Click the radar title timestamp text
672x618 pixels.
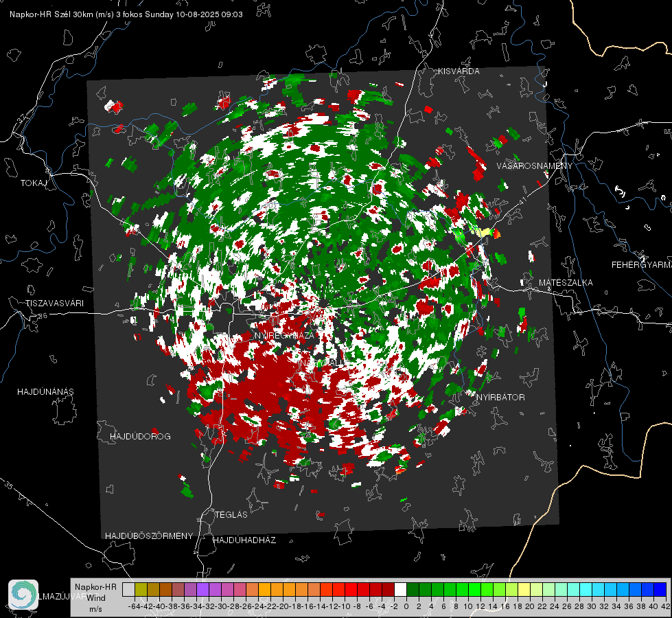coord(126,14)
